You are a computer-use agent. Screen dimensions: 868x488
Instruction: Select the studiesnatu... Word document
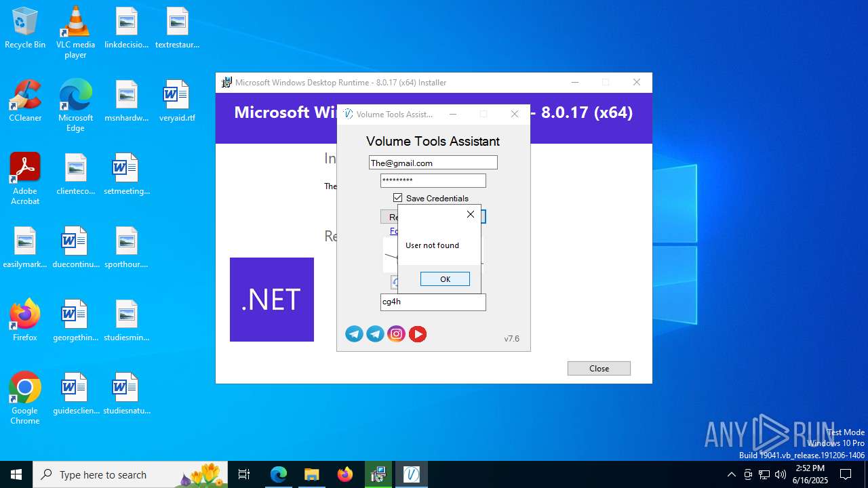[x=126, y=394]
